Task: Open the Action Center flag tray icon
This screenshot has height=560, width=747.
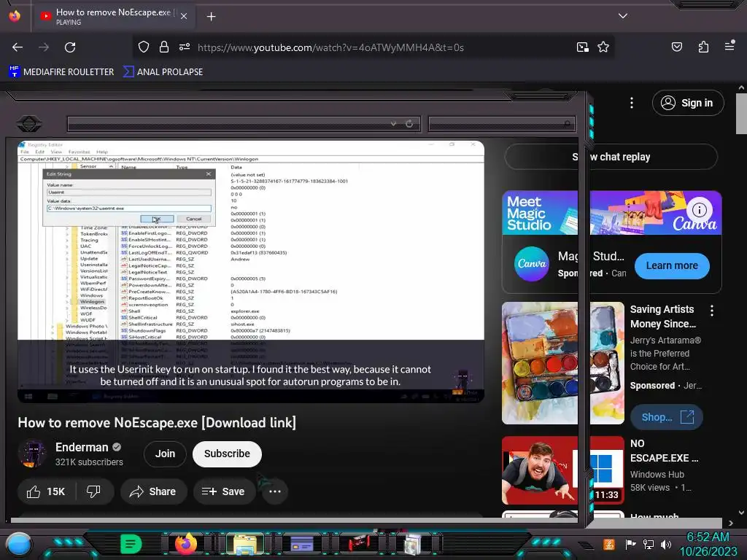Action: (631, 544)
